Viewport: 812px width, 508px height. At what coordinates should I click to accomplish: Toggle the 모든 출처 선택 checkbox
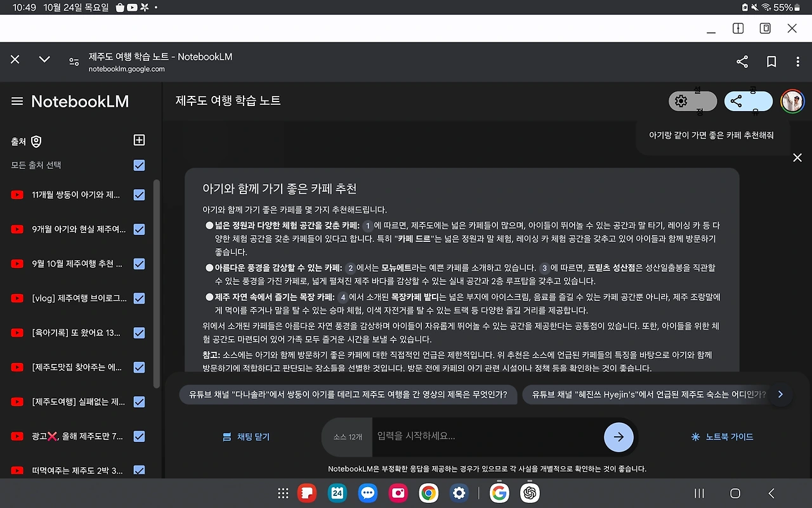pyautogui.click(x=140, y=165)
